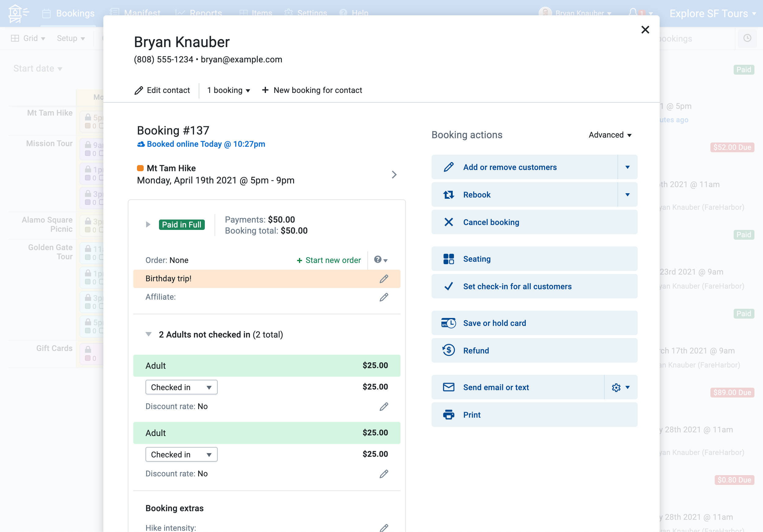The image size is (763, 532).
Task: Edit first Adult's Discount rate
Action: click(x=384, y=407)
